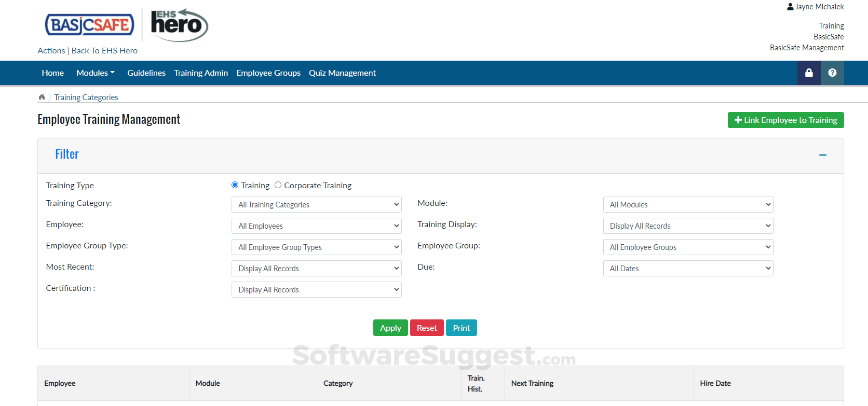Open the All Employees dropdown

317,226
